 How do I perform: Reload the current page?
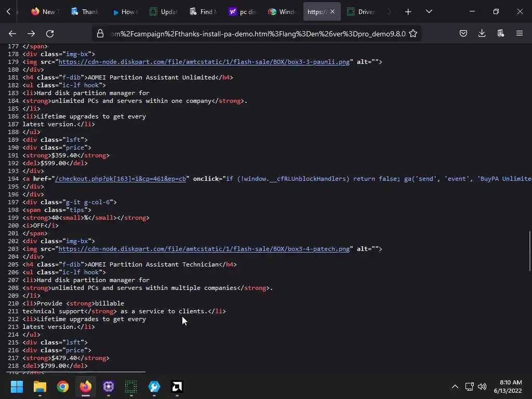click(50, 34)
